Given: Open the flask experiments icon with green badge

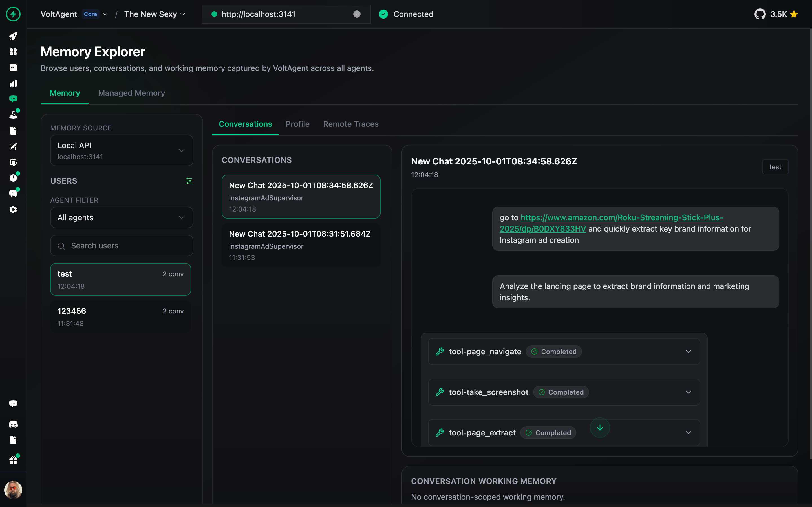Looking at the screenshot, I should [14, 114].
